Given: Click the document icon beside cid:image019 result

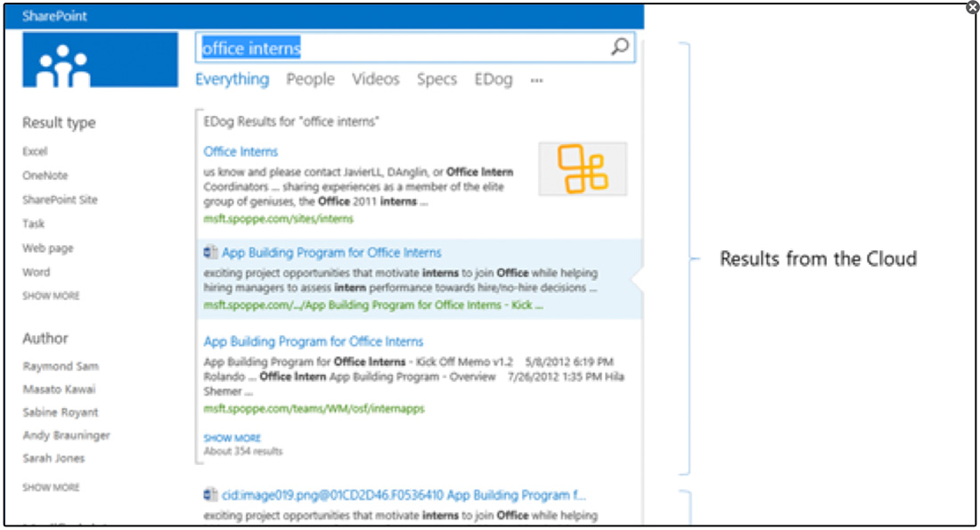Looking at the screenshot, I should click(210, 495).
